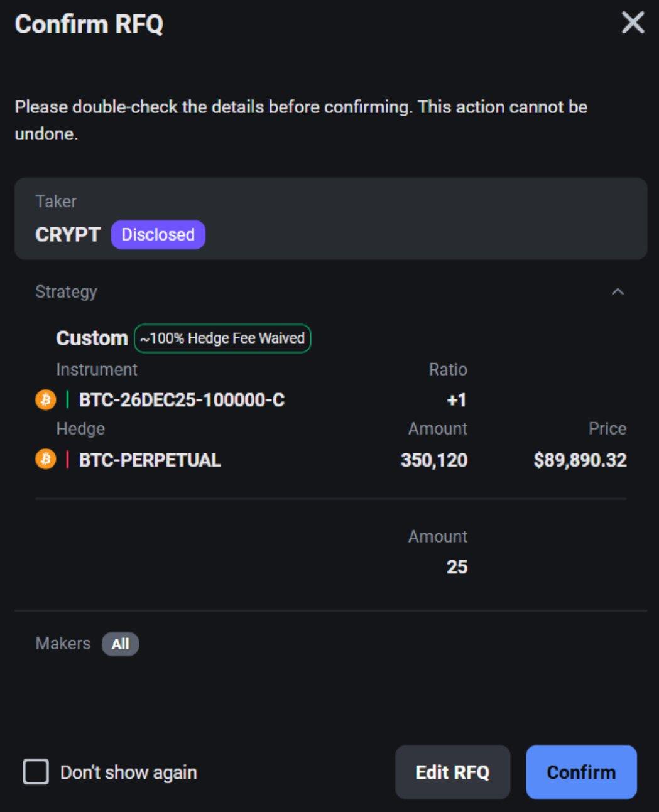Click the 100% Hedge Fee Waived badge

coord(222,338)
